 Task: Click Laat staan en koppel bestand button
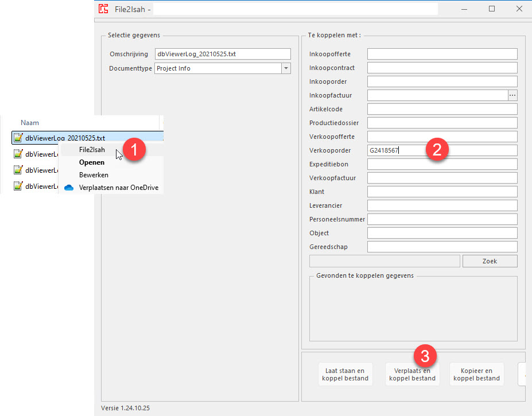click(x=345, y=374)
